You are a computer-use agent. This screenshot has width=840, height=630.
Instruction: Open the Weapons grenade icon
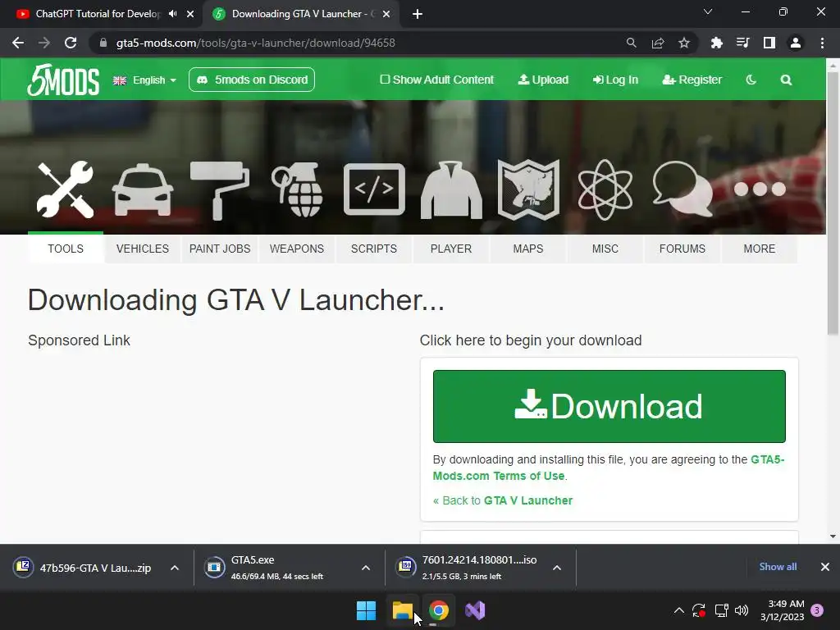[x=297, y=189]
